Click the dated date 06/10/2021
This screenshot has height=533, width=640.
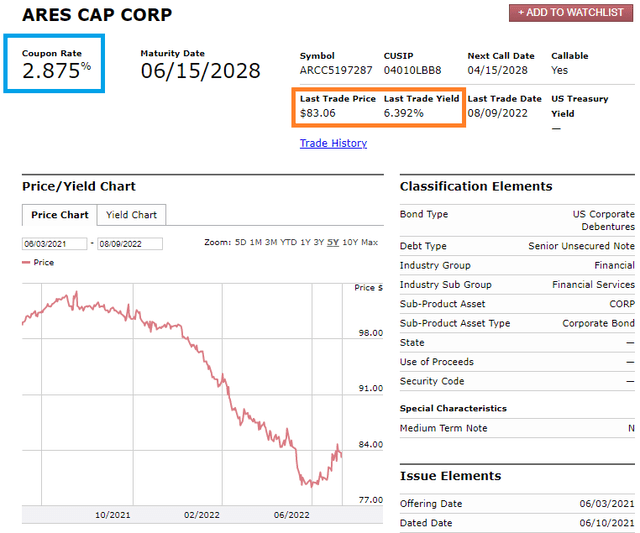(x=607, y=523)
